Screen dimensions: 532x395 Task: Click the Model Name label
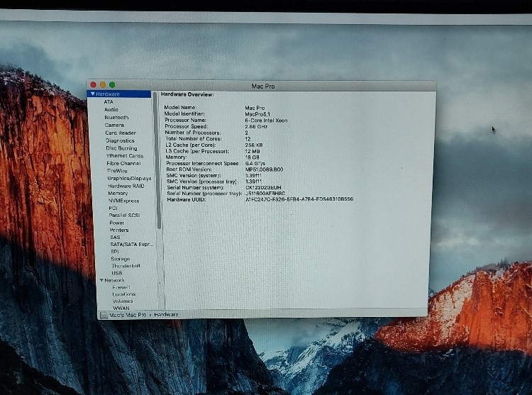[x=180, y=108]
